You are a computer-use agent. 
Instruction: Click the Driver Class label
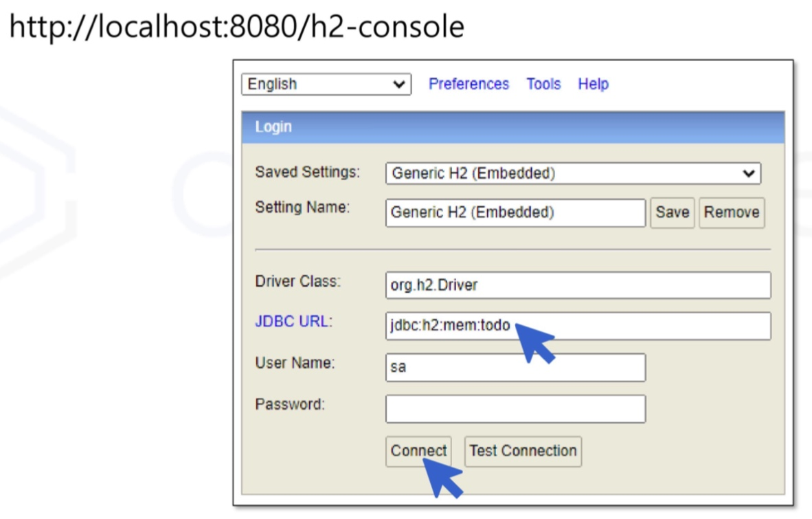297,281
